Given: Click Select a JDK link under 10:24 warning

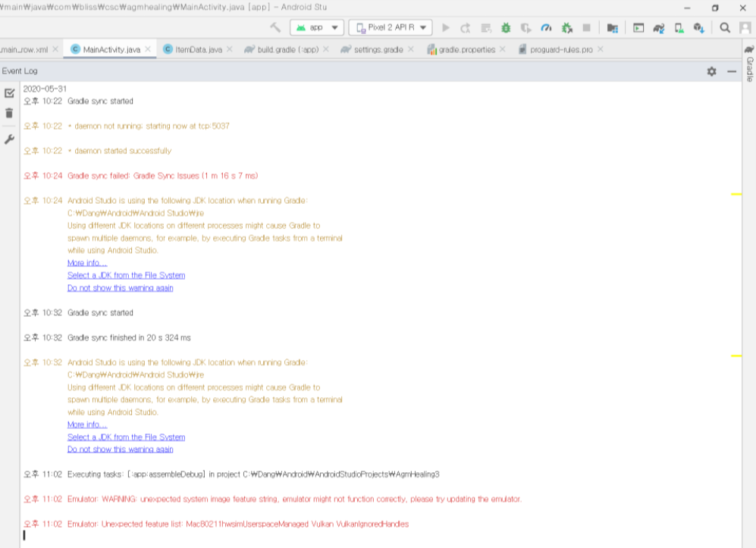Looking at the screenshot, I should click(127, 275).
